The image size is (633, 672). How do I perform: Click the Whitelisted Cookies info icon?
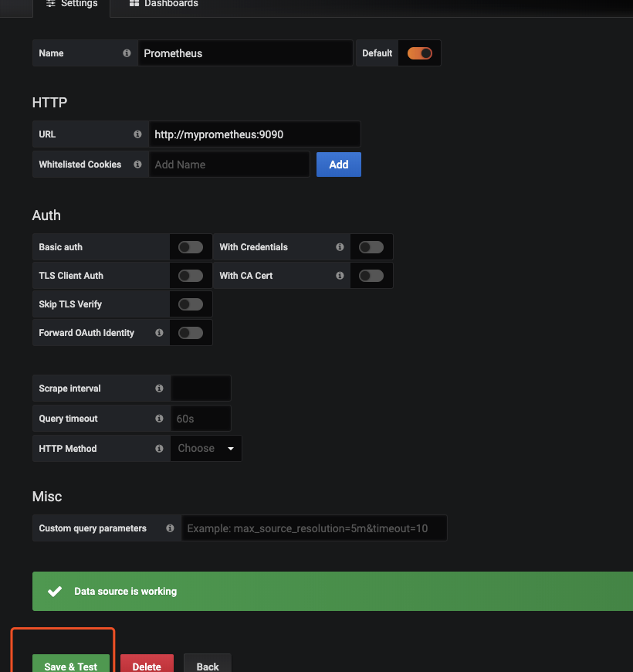137,165
